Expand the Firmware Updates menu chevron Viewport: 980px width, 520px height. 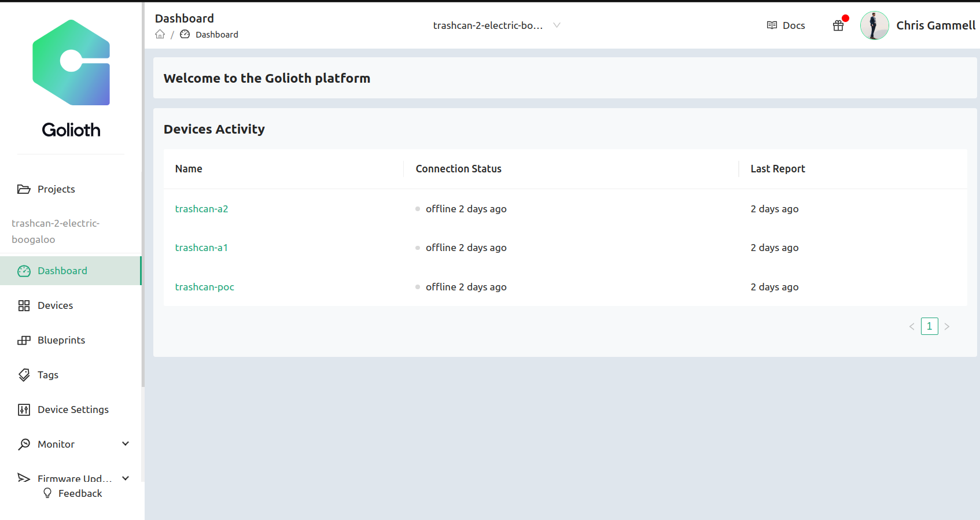[126, 478]
